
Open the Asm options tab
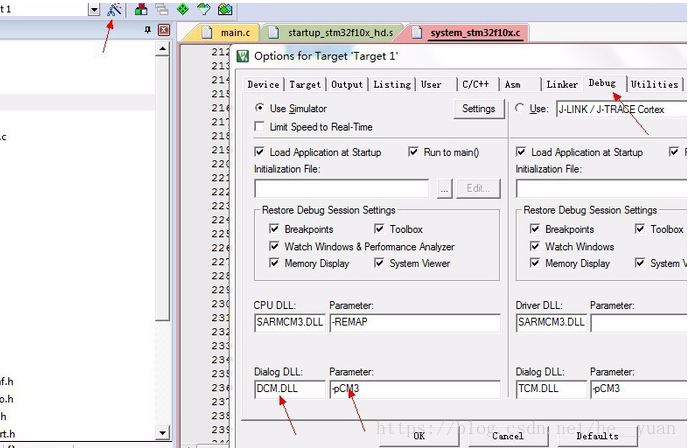(513, 84)
